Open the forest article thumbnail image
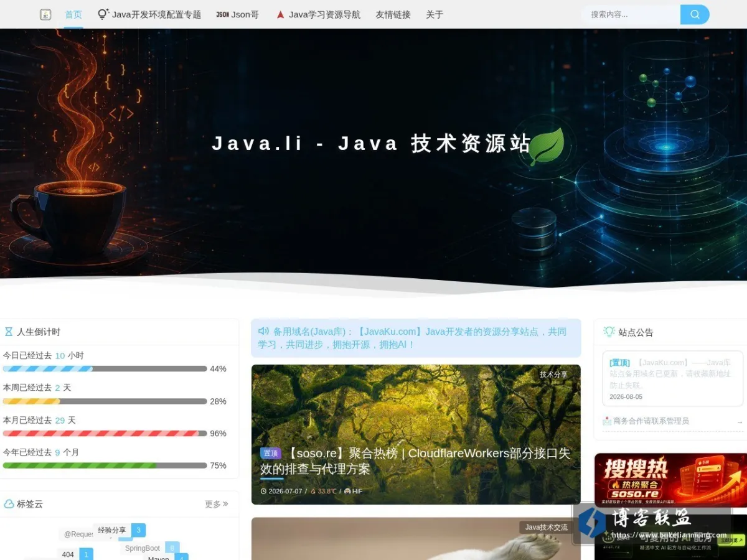This screenshot has width=747, height=560. (416, 434)
